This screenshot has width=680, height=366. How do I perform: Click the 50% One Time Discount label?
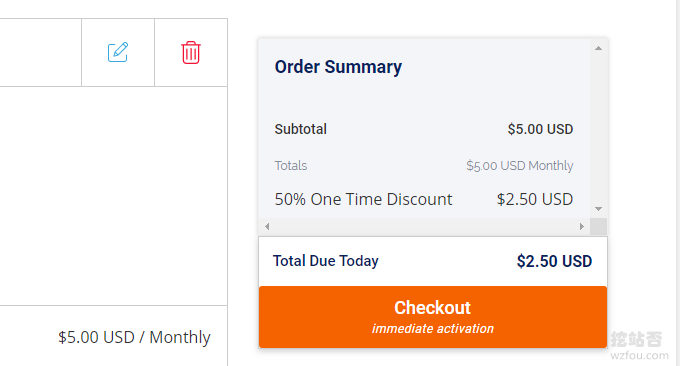tap(363, 199)
